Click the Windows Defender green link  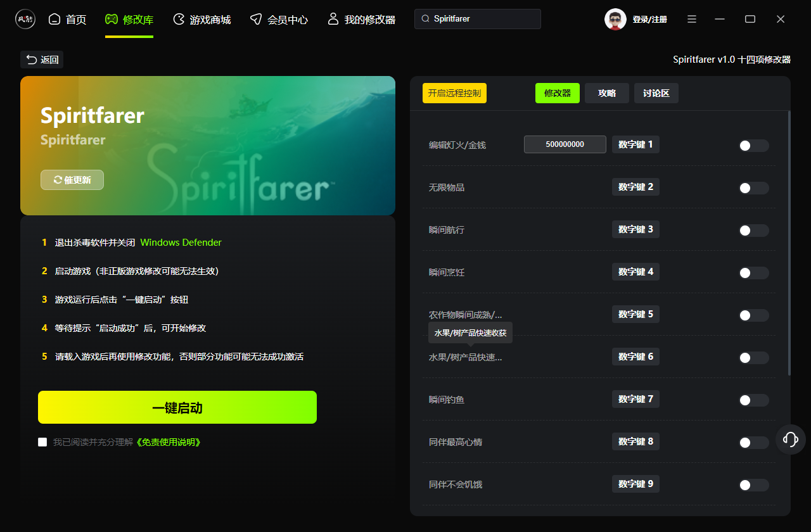[181, 243]
